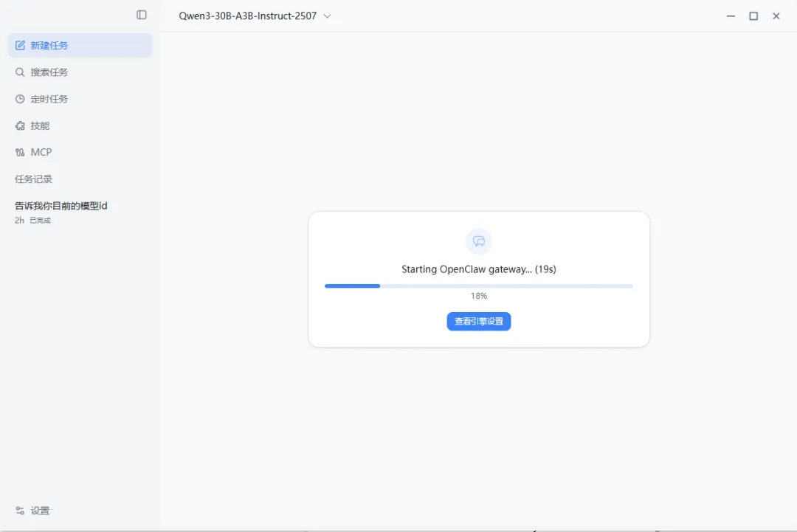797x532 pixels.
Task: Click the 查看引擎设置 button
Action: click(x=479, y=321)
